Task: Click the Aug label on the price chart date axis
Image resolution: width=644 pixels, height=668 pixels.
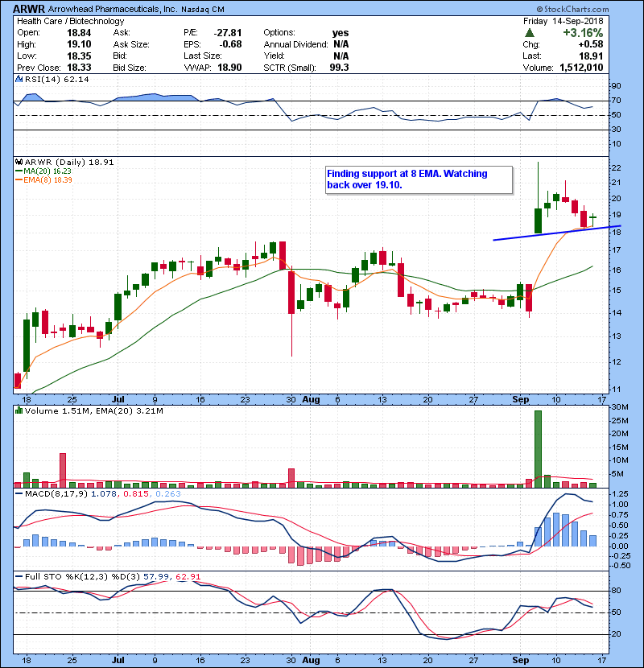Action: [311, 400]
